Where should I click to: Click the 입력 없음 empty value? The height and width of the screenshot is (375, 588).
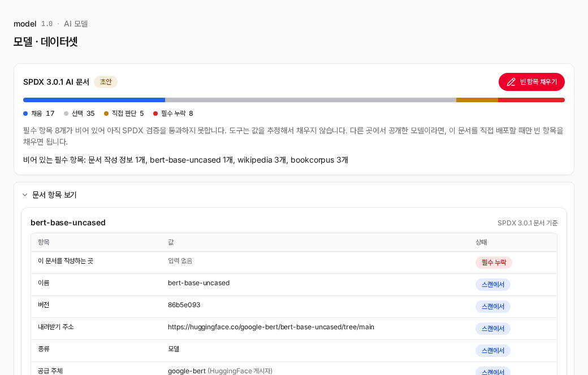pos(180,261)
